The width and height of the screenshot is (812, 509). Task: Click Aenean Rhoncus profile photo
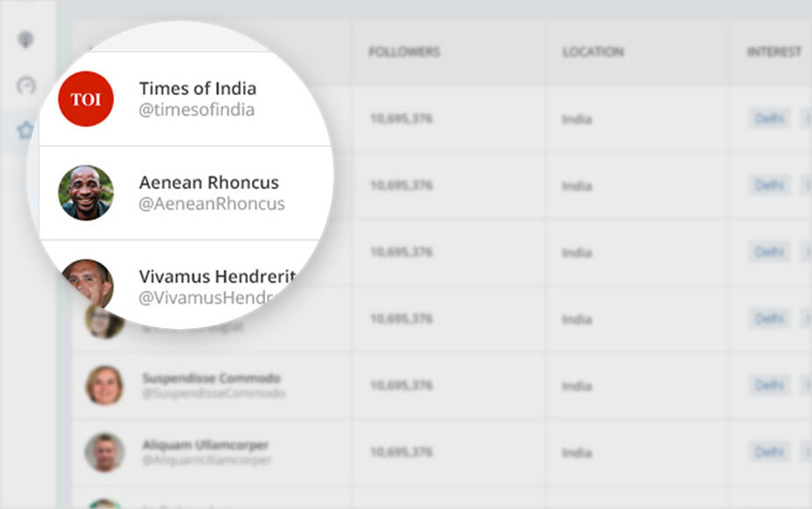pyautogui.click(x=86, y=192)
